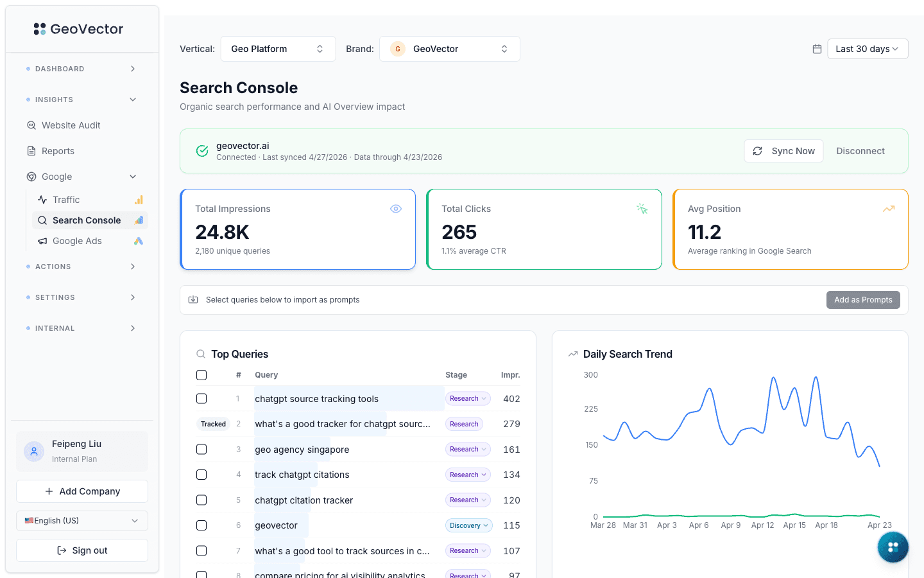924x578 pixels.
Task: Check the checkbox for query 'geovector'
Action: click(x=201, y=525)
